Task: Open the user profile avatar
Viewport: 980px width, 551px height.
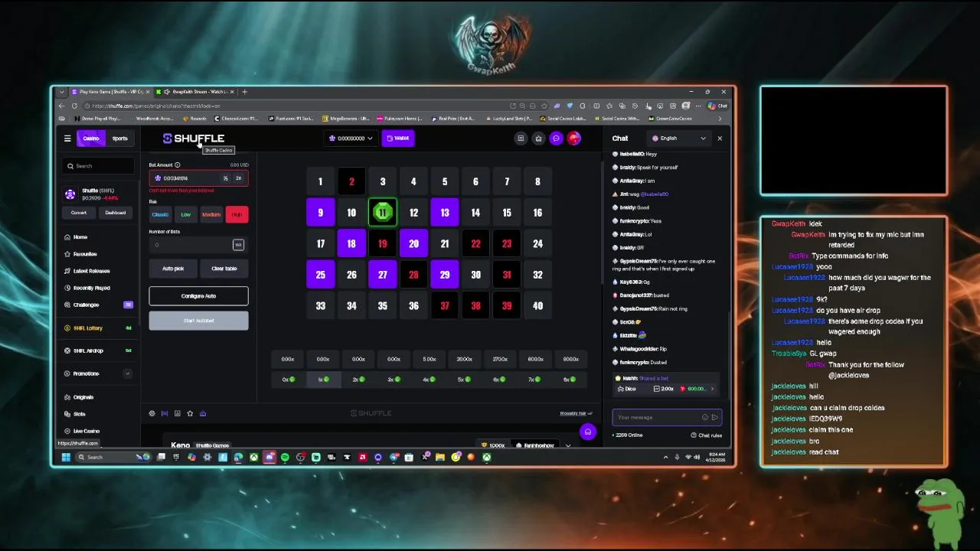Action: (573, 139)
